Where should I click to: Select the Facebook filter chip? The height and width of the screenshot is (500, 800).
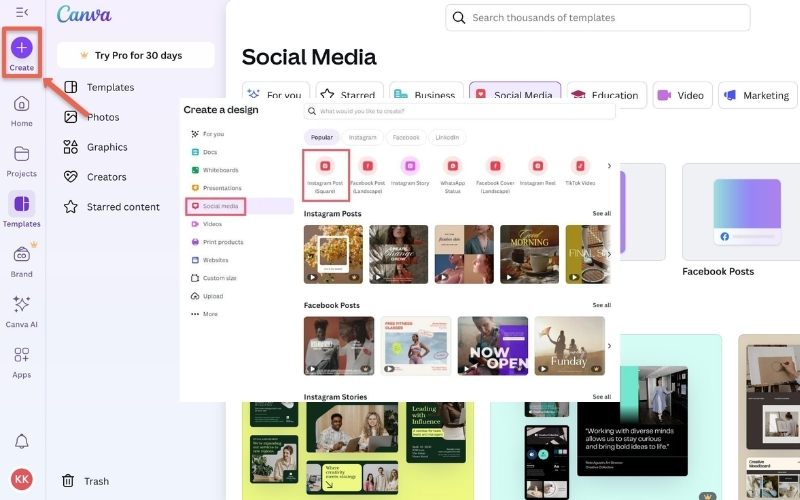click(x=406, y=137)
